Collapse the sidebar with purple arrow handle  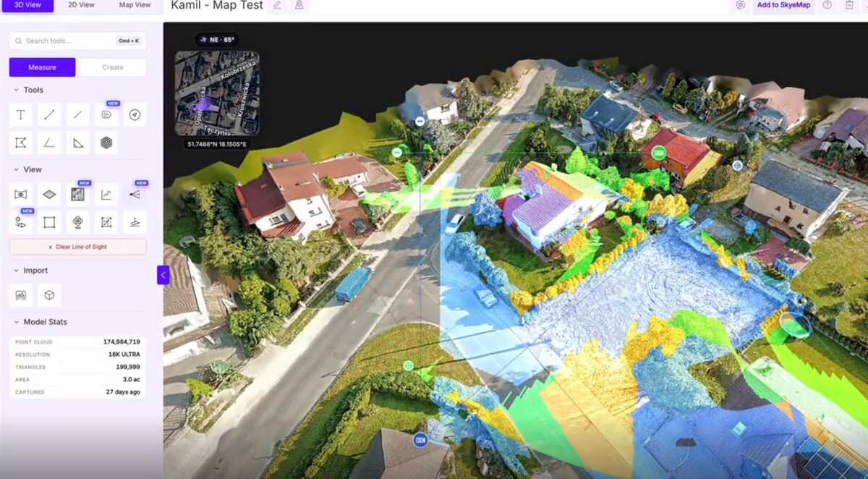click(163, 275)
